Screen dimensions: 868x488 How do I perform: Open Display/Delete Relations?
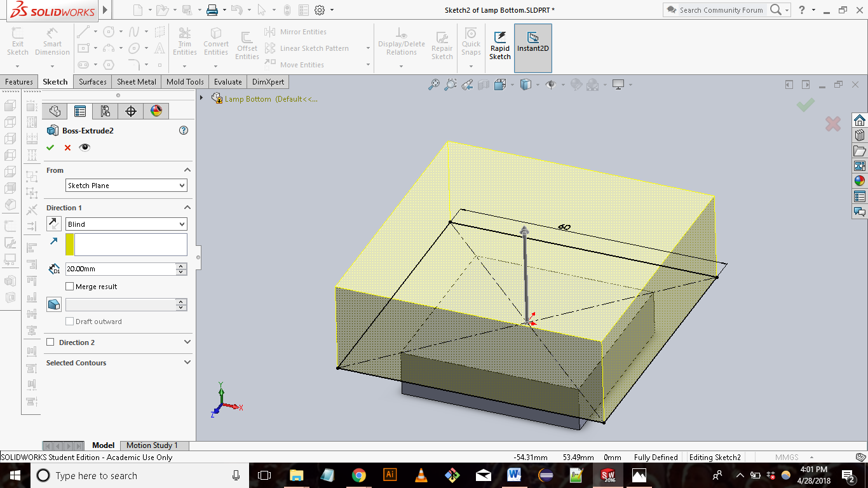(401, 42)
